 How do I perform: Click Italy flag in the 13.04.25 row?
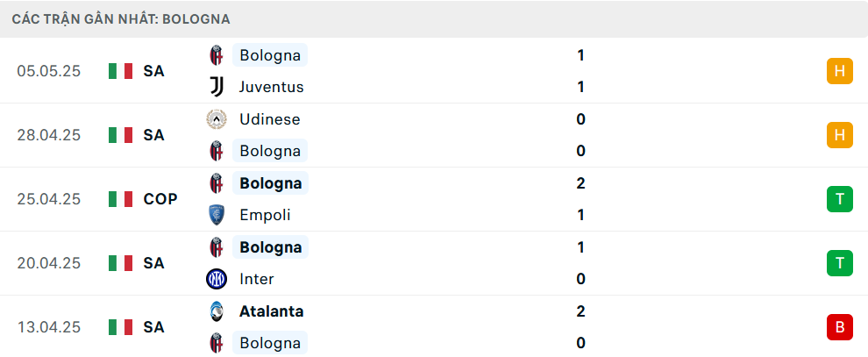tap(120, 327)
